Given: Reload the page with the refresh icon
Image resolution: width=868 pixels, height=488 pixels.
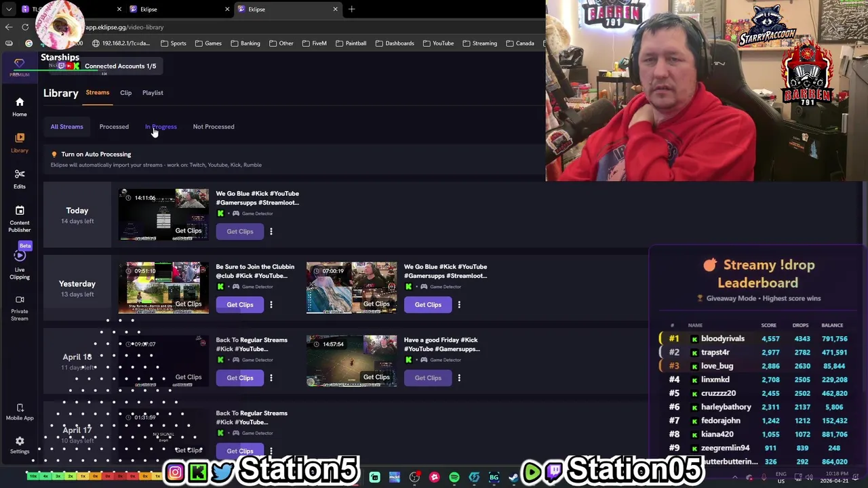Looking at the screenshot, I should point(25,27).
